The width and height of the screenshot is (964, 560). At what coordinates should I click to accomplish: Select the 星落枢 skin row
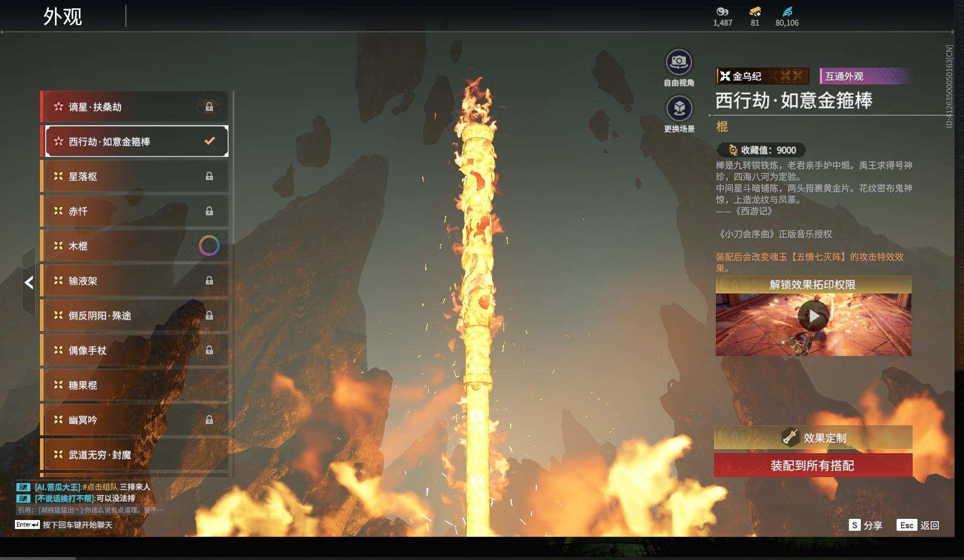pos(135,177)
